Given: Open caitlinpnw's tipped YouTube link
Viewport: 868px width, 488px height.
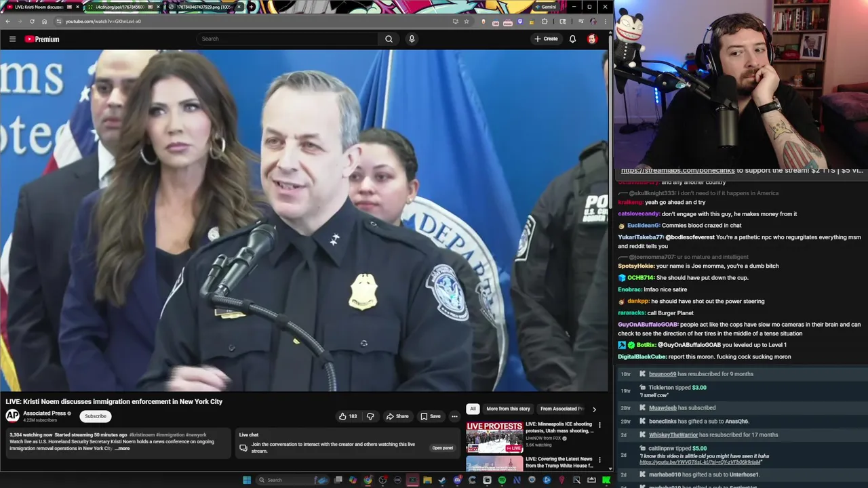Looking at the screenshot, I should [701, 462].
